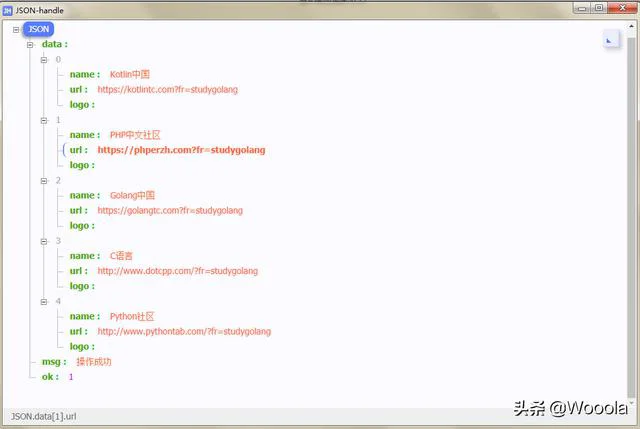Select name value Python社区
640x429 pixels.
pos(132,316)
